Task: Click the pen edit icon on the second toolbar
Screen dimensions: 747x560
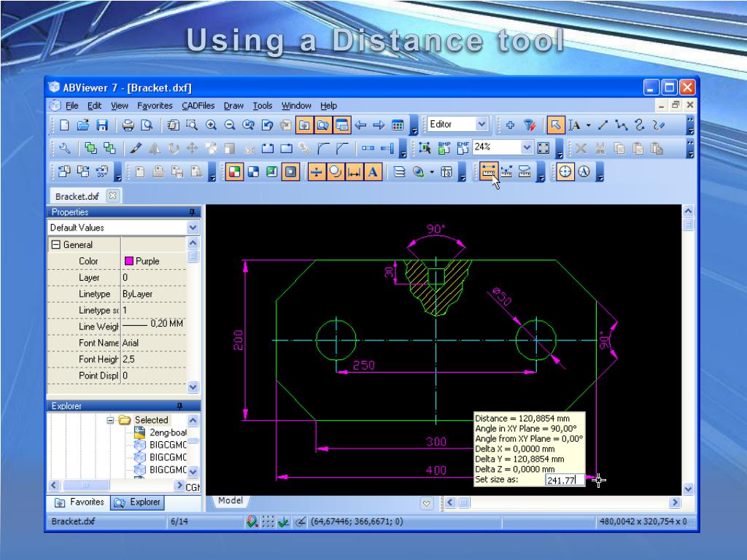Action: (x=135, y=149)
